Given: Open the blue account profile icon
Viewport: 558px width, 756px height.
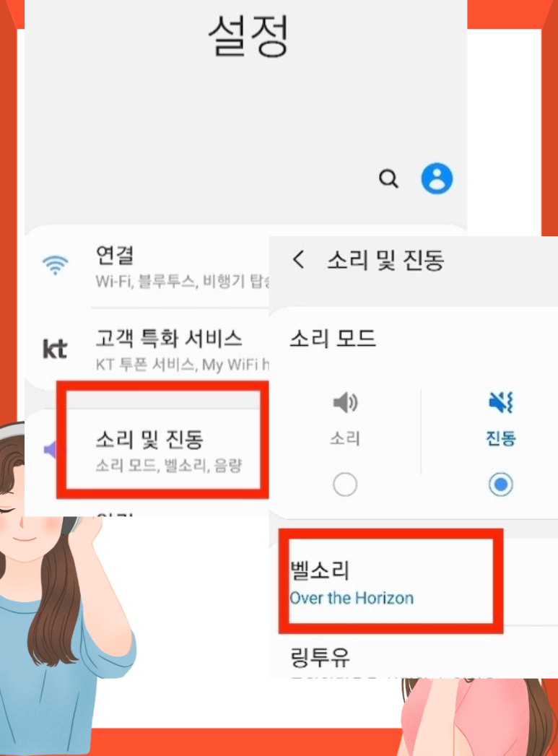Looking at the screenshot, I should tap(437, 178).
